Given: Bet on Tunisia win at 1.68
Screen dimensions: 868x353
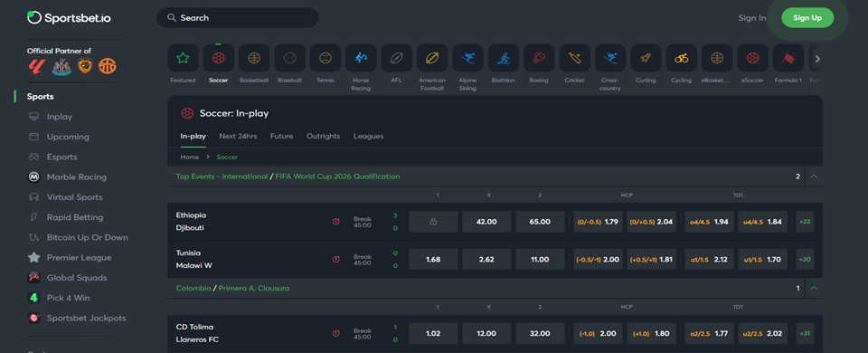Looking at the screenshot, I should coord(433,260).
